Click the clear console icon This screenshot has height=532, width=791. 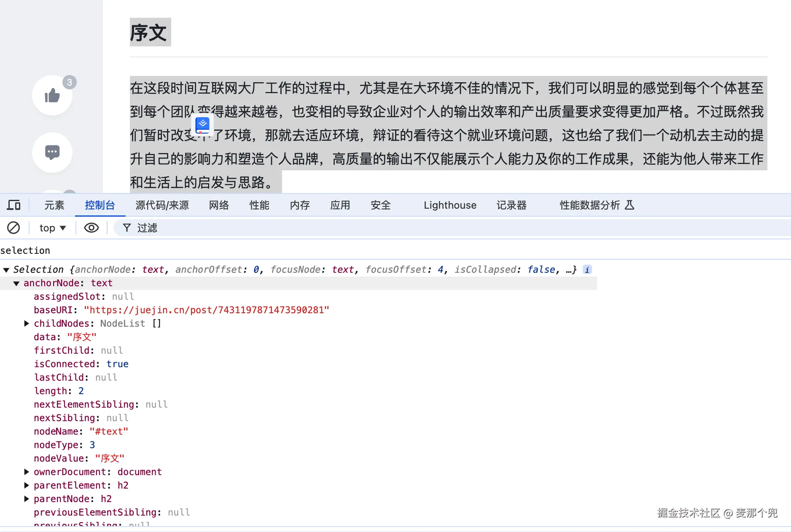tap(14, 228)
